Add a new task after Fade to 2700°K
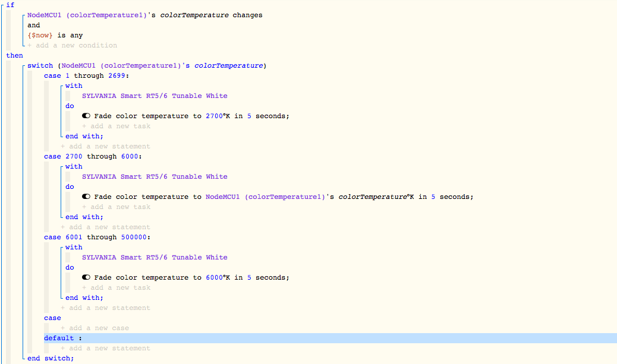This screenshot has height=364, width=617. coord(116,126)
